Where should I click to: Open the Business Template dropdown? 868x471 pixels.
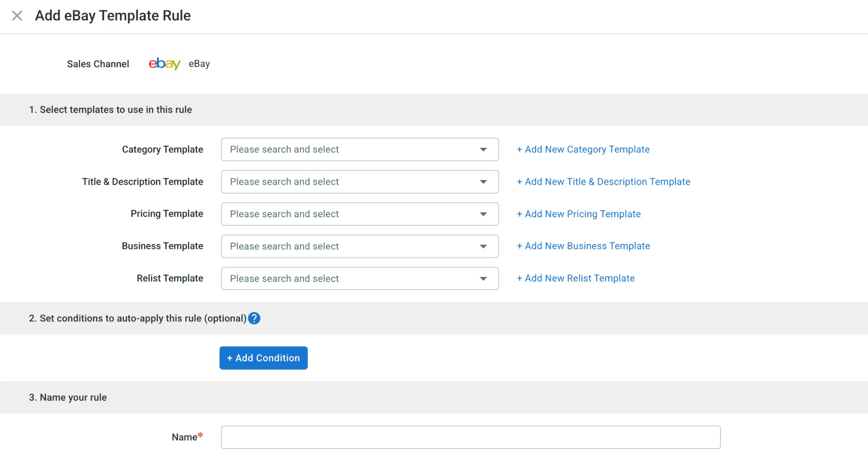point(360,246)
